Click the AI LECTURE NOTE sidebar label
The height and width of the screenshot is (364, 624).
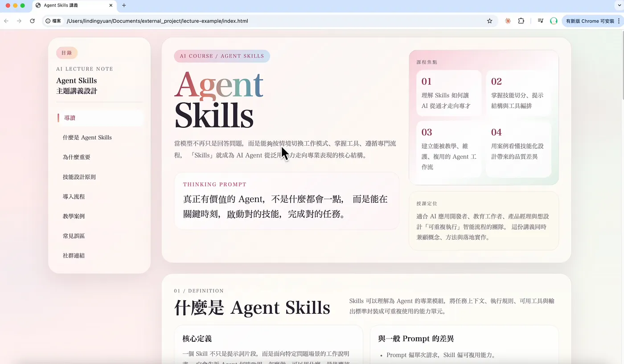[x=85, y=69]
